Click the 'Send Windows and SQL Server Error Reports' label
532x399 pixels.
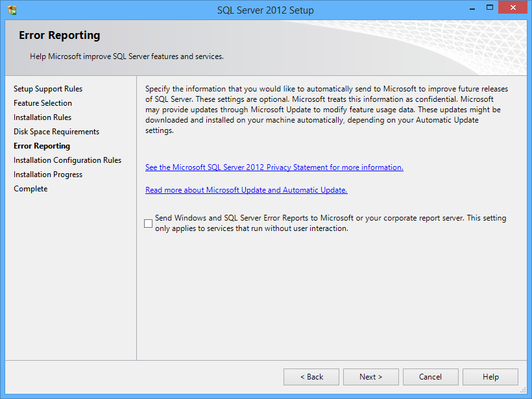click(330, 223)
